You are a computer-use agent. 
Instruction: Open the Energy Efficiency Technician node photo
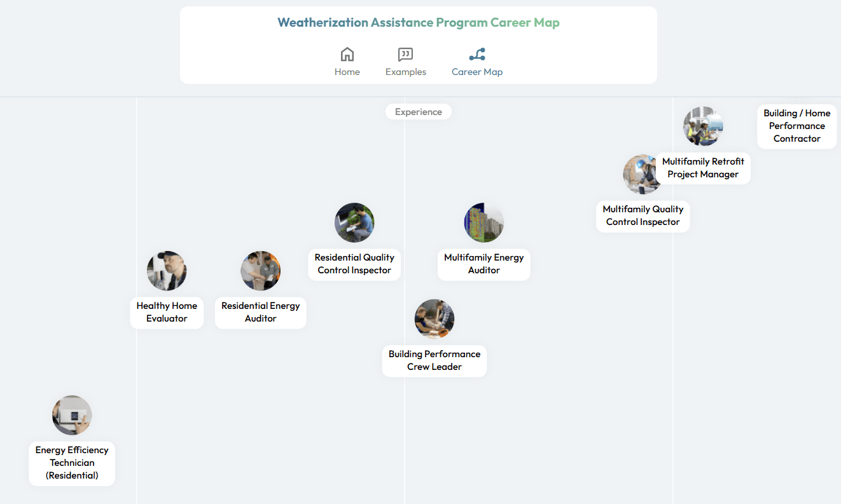click(x=72, y=414)
